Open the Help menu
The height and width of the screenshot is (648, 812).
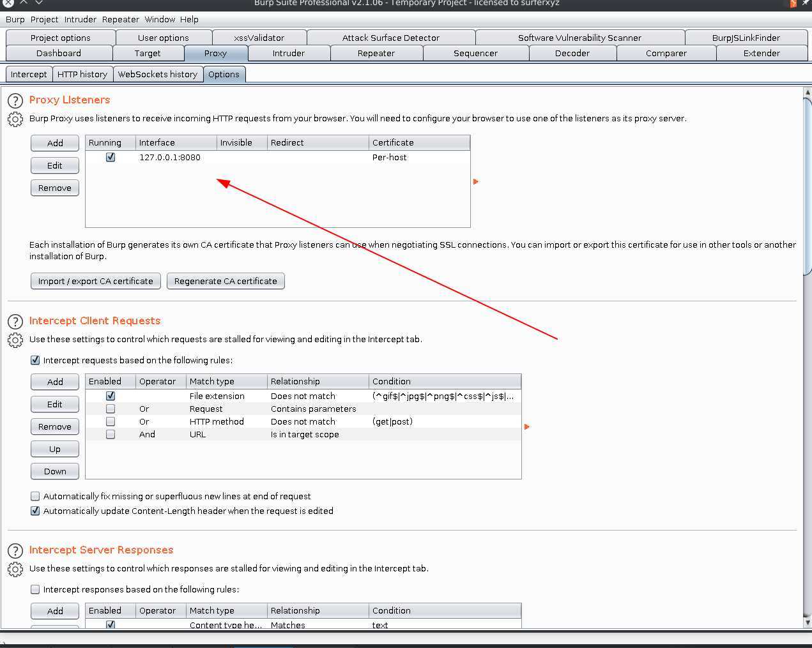[x=189, y=19]
